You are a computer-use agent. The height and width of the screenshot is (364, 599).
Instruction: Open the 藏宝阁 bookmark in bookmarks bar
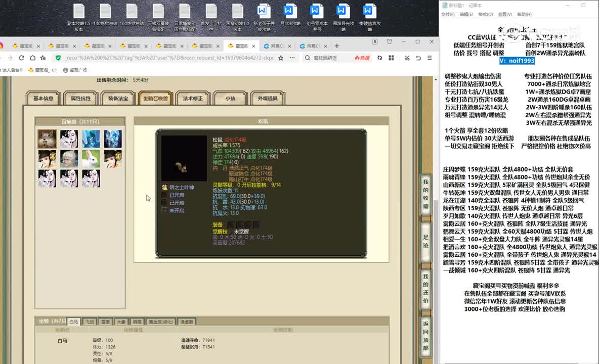tap(42, 70)
